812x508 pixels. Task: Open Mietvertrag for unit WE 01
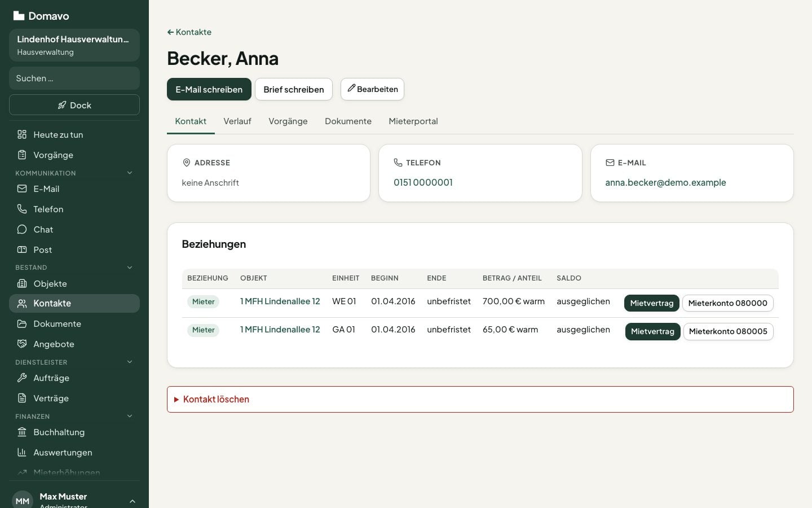click(652, 303)
